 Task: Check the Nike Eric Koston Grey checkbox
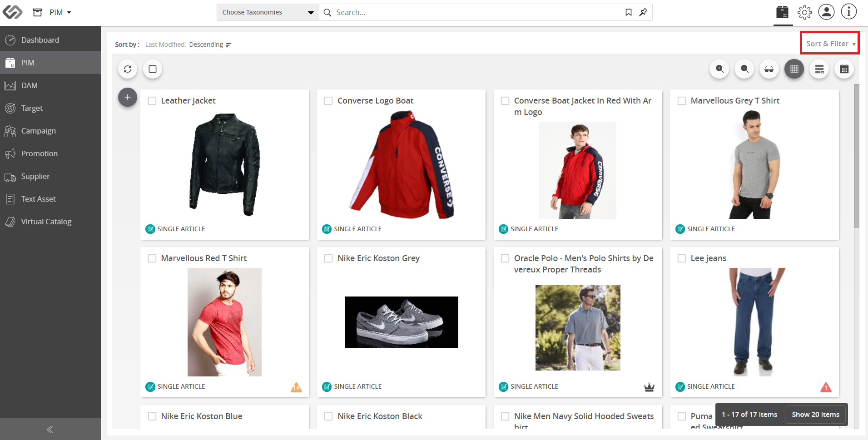tap(328, 258)
